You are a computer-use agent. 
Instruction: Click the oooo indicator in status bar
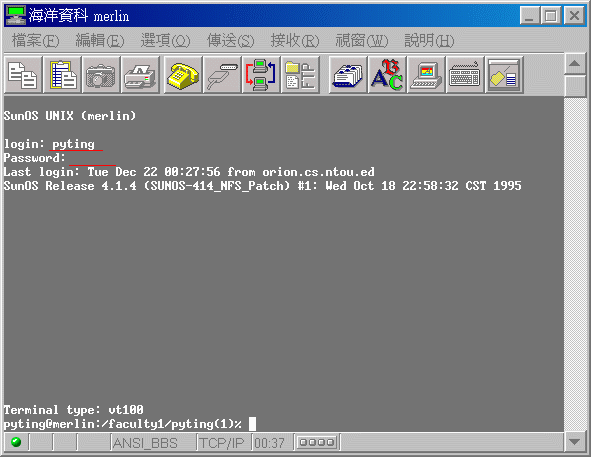point(317,442)
